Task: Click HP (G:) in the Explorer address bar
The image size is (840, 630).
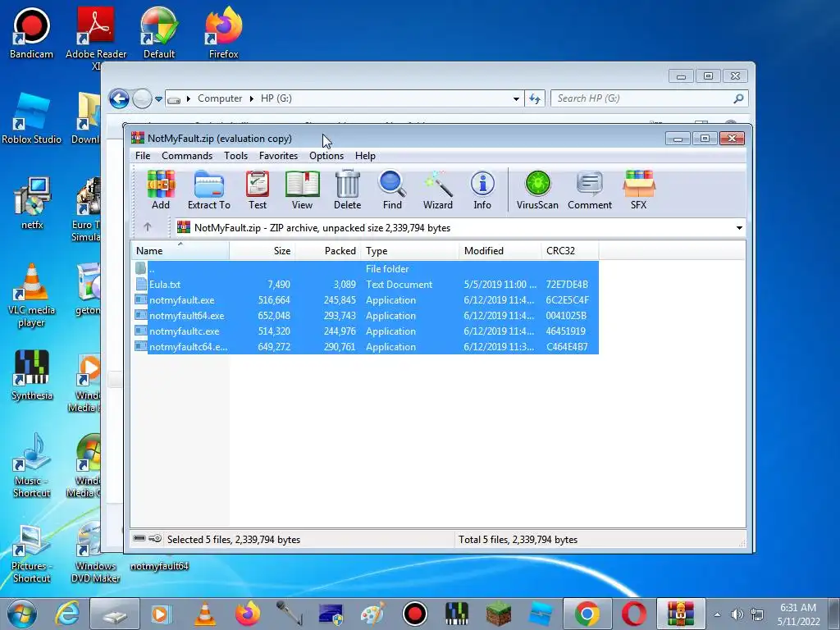Action: click(276, 98)
